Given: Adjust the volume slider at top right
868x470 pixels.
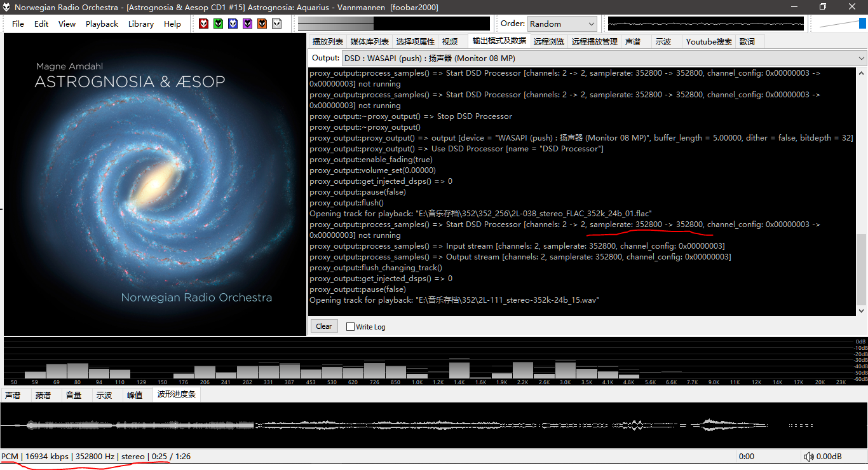Looking at the screenshot, I should coord(841,24).
